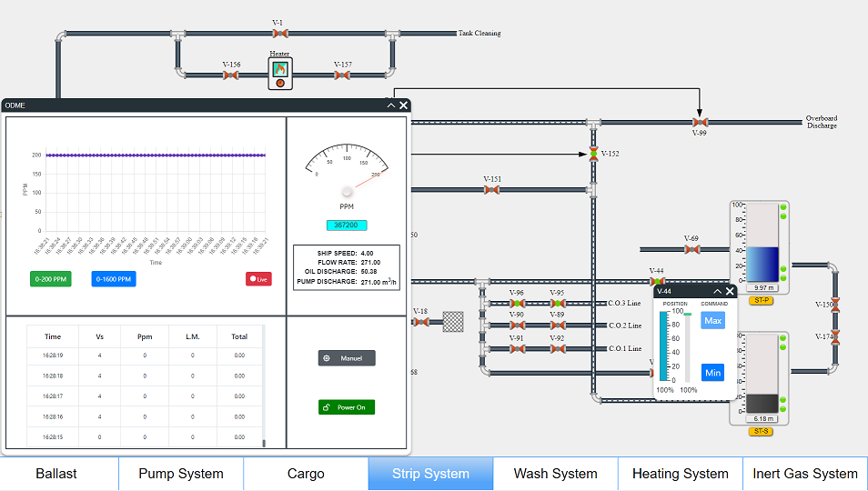The height and width of the screenshot is (491, 868).
Task: Click the Heater unit icon
Action: (x=280, y=74)
